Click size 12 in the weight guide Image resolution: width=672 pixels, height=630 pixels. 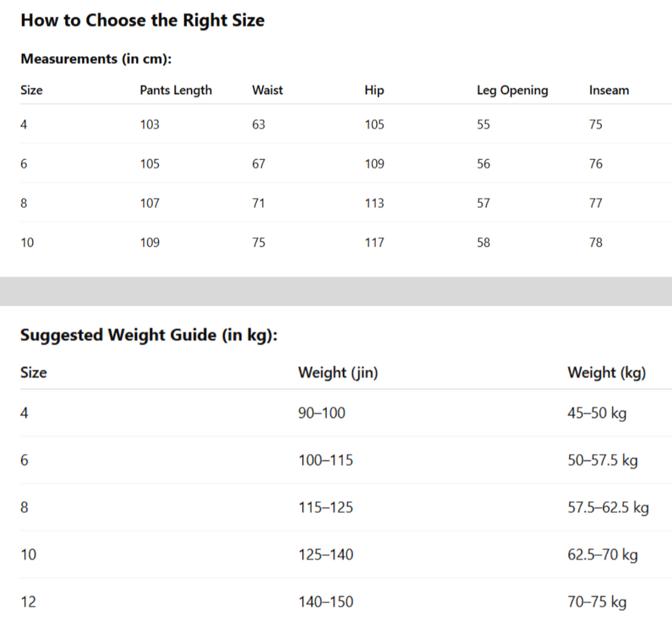[28, 602]
